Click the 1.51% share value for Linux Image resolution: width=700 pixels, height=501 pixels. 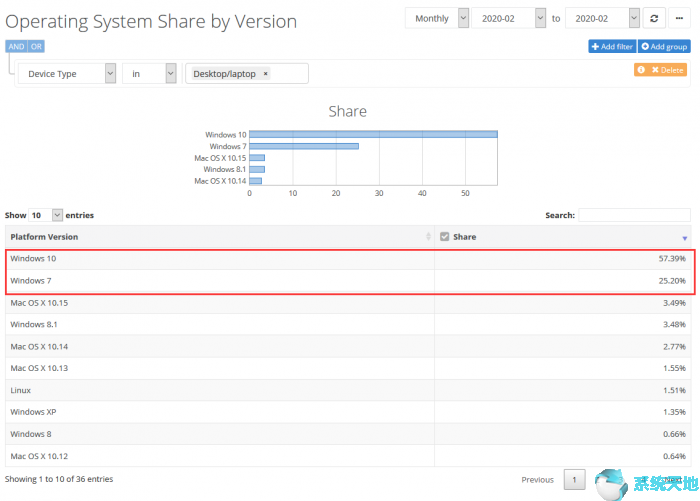point(674,390)
